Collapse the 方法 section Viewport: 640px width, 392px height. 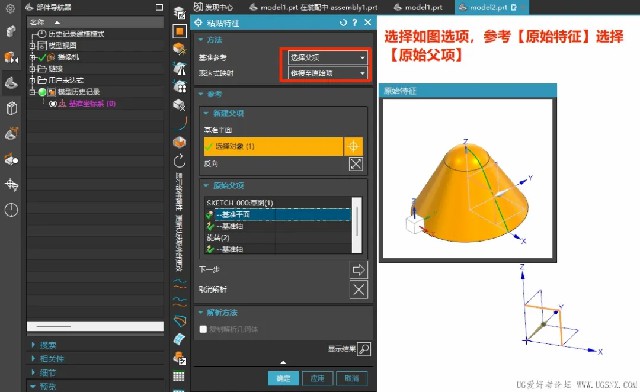click(x=200, y=40)
